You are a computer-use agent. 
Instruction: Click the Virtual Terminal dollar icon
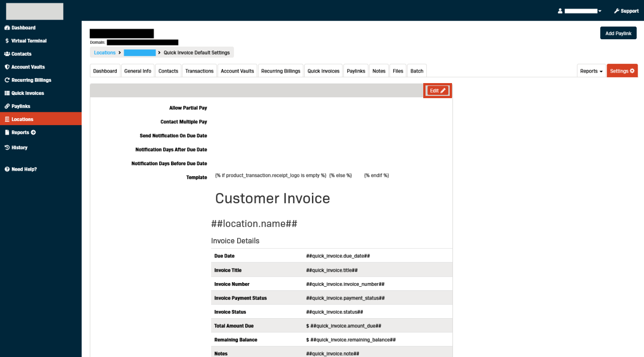coord(7,41)
